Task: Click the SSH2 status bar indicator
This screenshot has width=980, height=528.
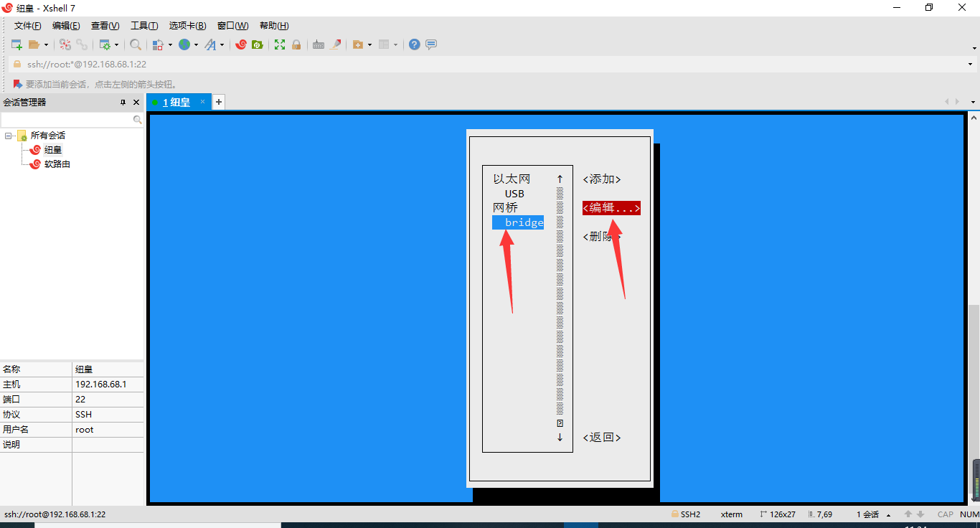Action: (x=686, y=514)
